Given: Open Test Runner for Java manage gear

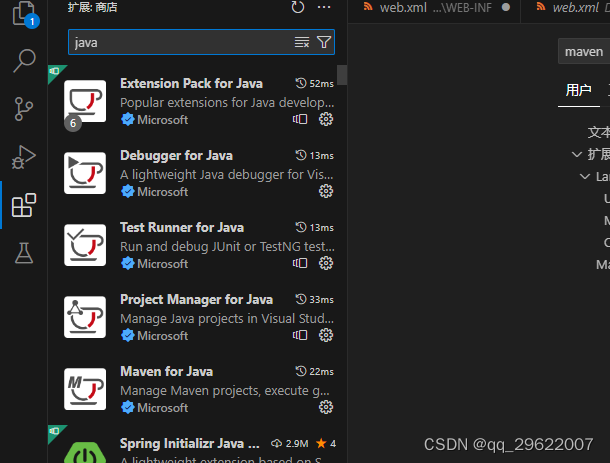Looking at the screenshot, I should (326, 263).
